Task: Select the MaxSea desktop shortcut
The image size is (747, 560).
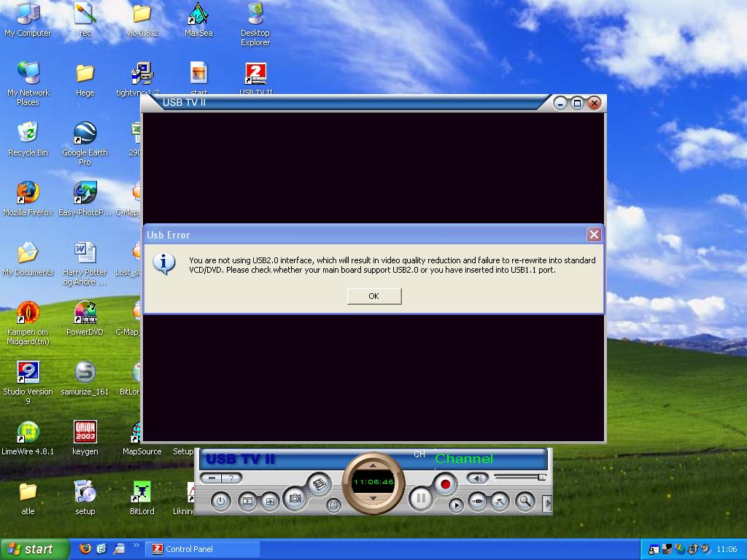Action: (x=198, y=20)
